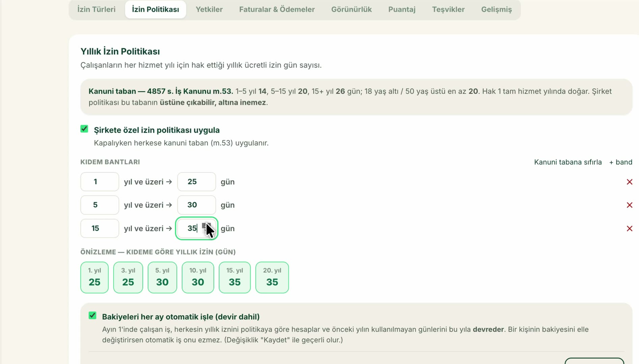Select the 3. yıl preview card
The width and height of the screenshot is (639, 364).
(128, 277)
